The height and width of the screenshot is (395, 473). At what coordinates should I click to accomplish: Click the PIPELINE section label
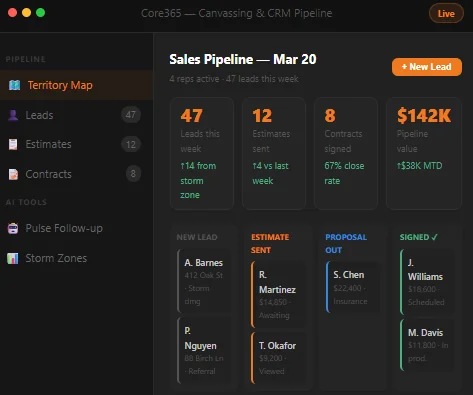coord(26,59)
